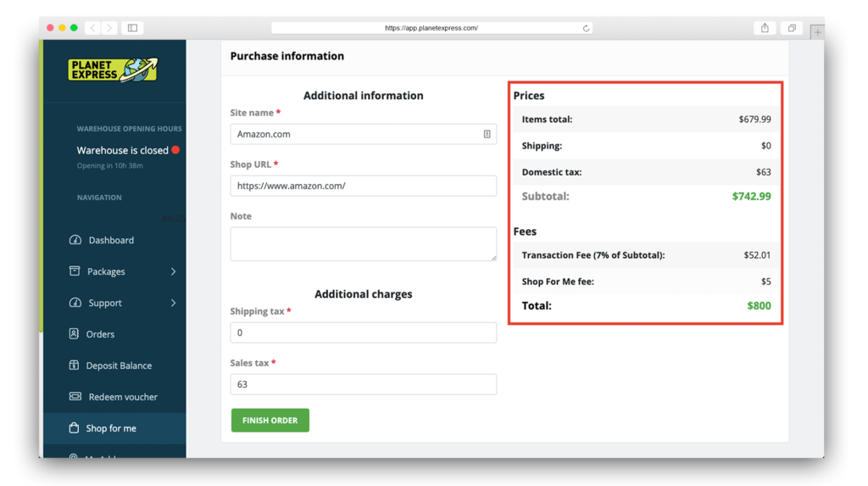
Task: Click the Domestic tax value $63
Action: tap(764, 172)
